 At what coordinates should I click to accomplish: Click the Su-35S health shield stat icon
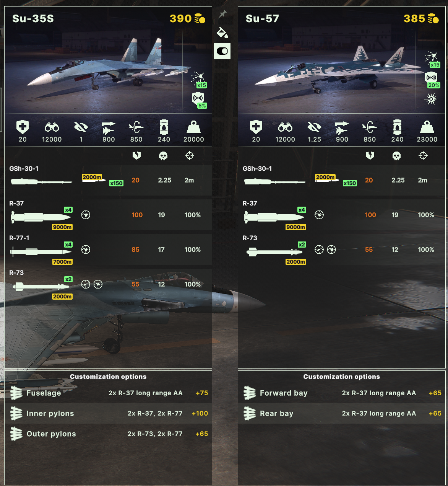click(x=23, y=127)
